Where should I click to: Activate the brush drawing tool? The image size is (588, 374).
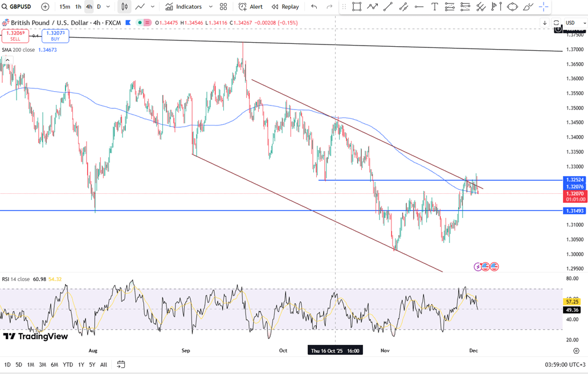[x=528, y=7]
